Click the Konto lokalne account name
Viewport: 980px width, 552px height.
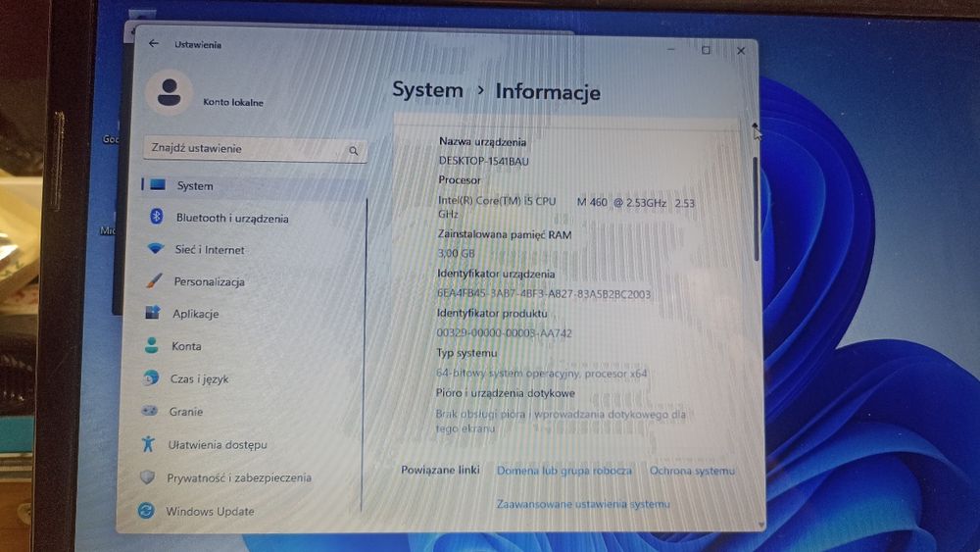coord(233,102)
